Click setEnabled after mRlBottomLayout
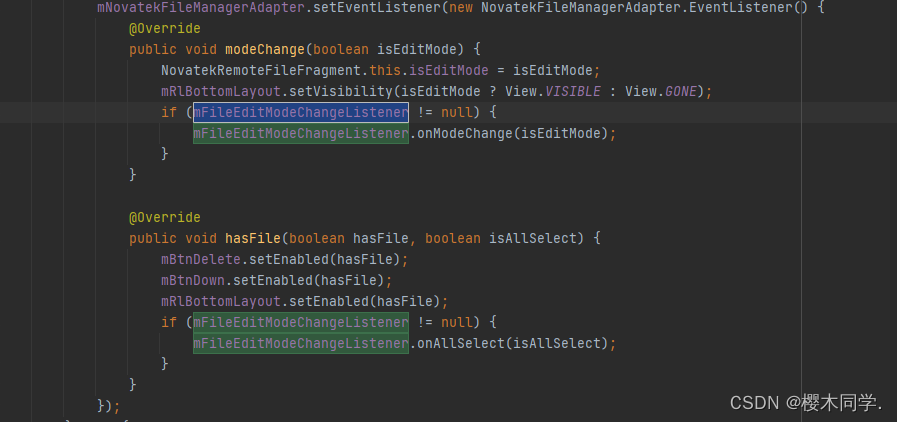The image size is (897, 422). click(328, 301)
